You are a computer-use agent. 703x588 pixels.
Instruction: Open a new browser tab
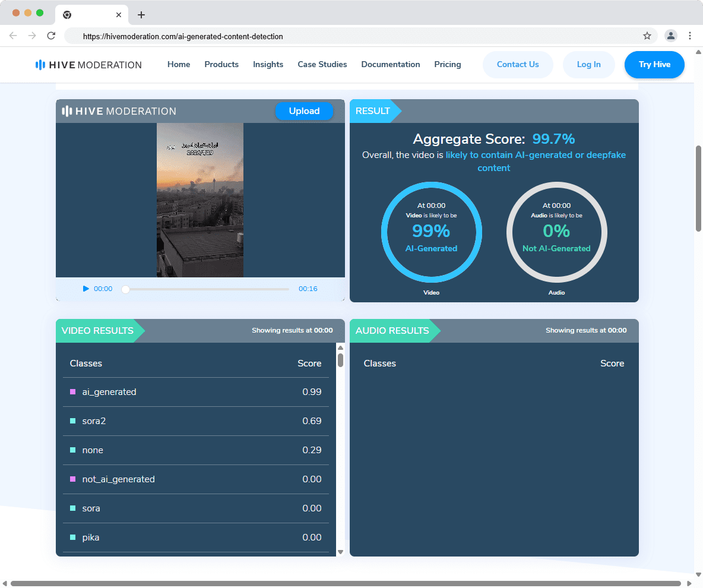click(141, 15)
